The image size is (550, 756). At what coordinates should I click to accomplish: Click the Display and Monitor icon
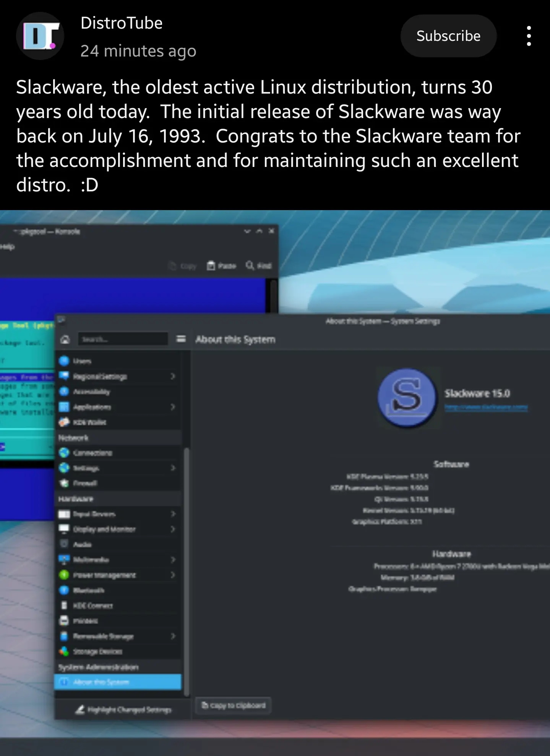[64, 529]
